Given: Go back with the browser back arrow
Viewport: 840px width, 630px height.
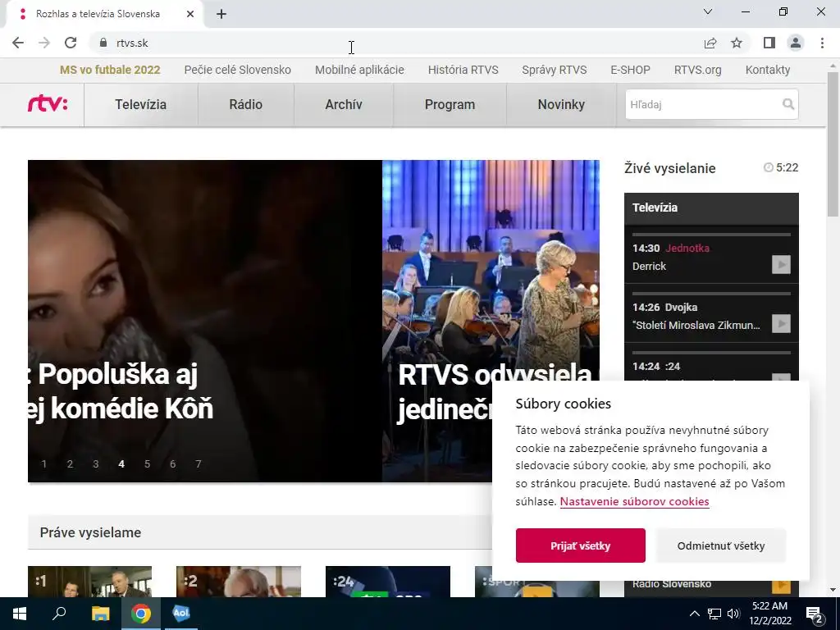Looking at the screenshot, I should point(18,43).
